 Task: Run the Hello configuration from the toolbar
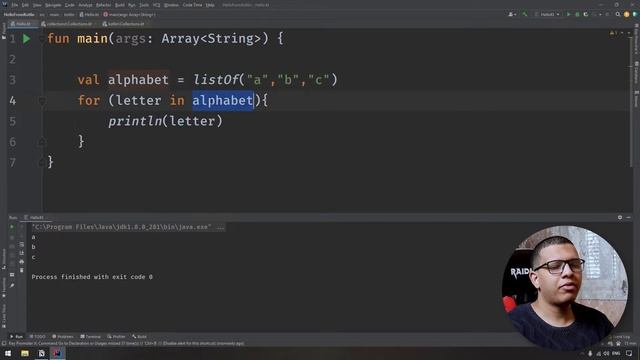pyautogui.click(x=568, y=14)
